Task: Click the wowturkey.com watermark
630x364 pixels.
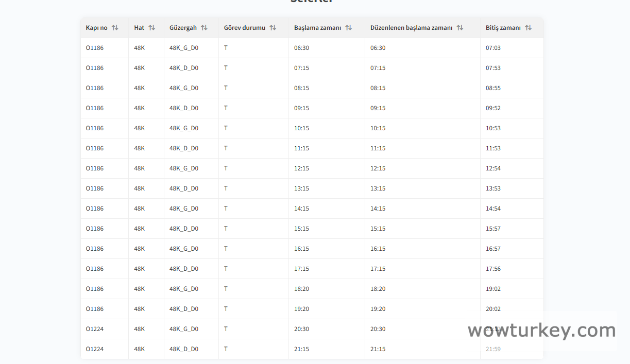Action: (541, 331)
